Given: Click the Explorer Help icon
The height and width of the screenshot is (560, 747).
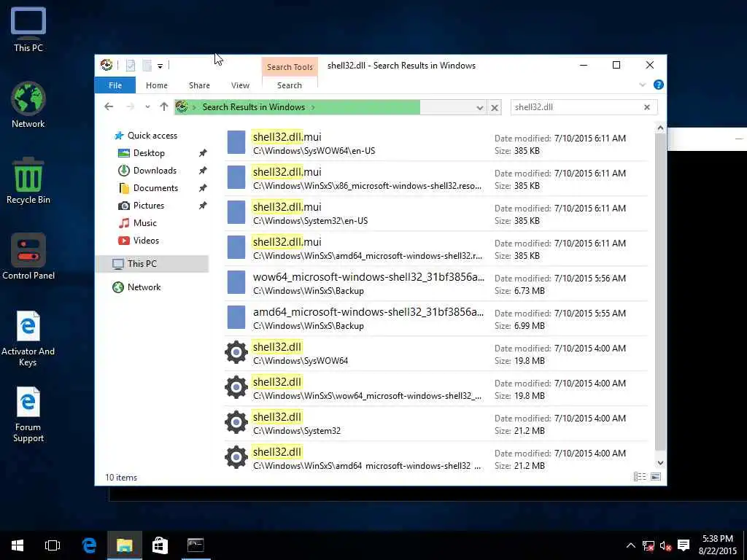Looking at the screenshot, I should pos(659,85).
